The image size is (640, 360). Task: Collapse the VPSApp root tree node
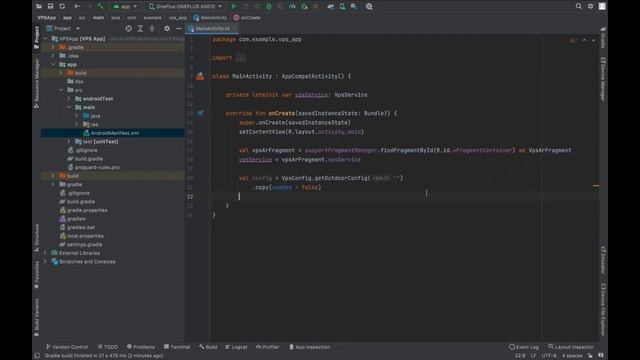(x=46, y=39)
